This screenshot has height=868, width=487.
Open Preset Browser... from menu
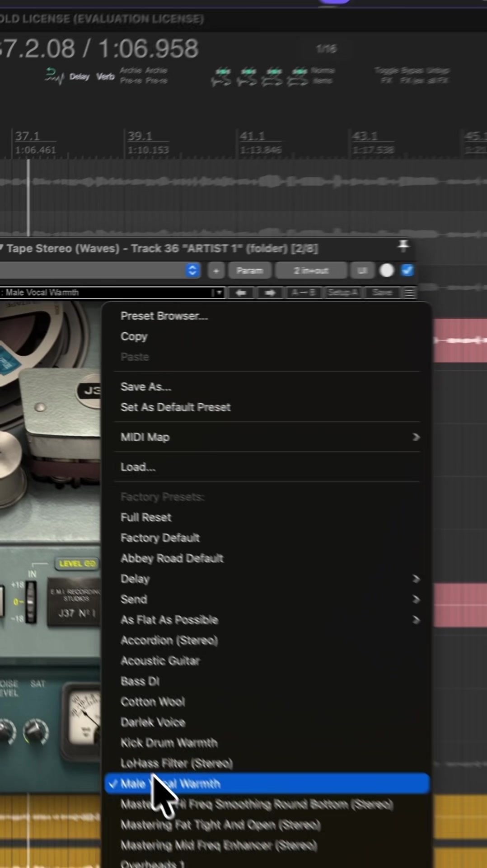click(x=267, y=316)
